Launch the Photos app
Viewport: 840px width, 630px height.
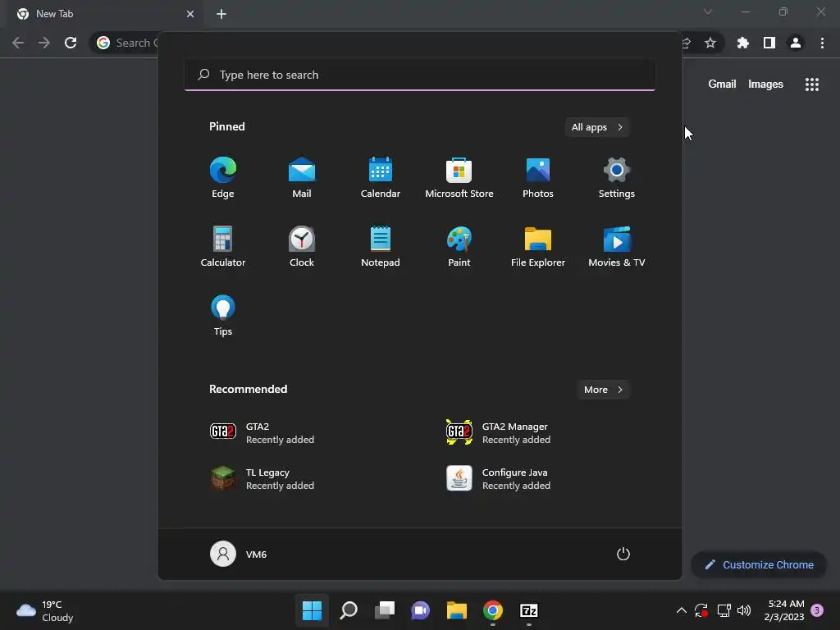(538, 178)
